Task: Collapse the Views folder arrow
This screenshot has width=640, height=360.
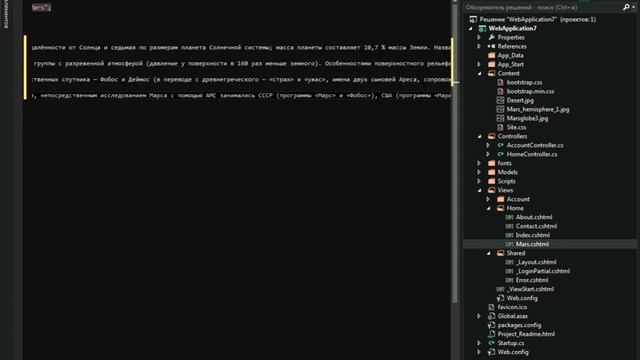Action: pos(480,190)
